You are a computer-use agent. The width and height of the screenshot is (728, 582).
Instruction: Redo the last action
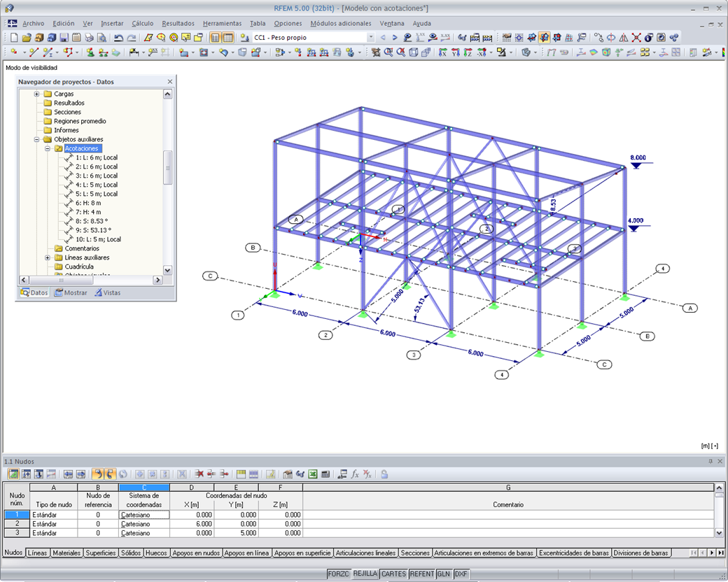(x=132, y=38)
